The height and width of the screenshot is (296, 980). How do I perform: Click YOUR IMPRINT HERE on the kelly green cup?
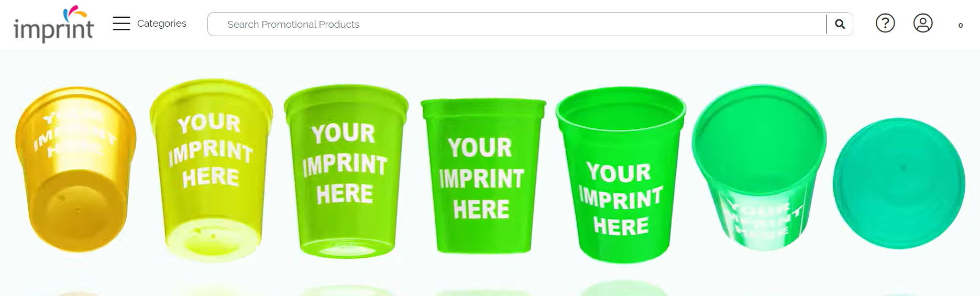click(x=620, y=199)
